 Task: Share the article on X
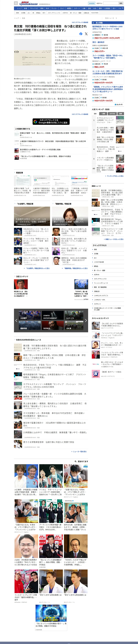point(86,34)
